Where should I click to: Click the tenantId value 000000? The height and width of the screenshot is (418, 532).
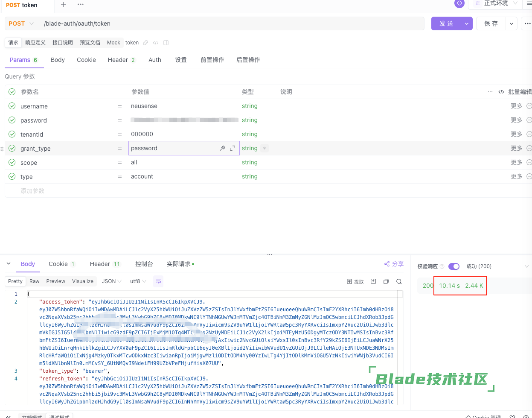[x=142, y=134]
